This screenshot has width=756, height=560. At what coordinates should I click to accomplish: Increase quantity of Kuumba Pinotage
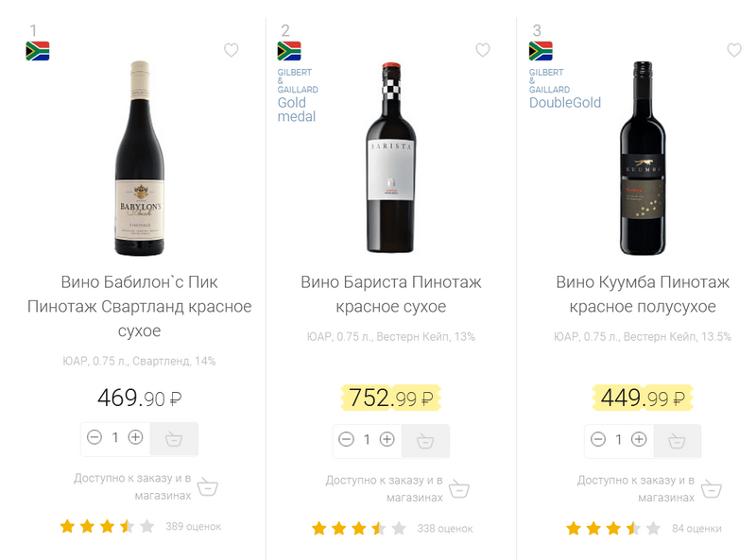tap(639, 439)
